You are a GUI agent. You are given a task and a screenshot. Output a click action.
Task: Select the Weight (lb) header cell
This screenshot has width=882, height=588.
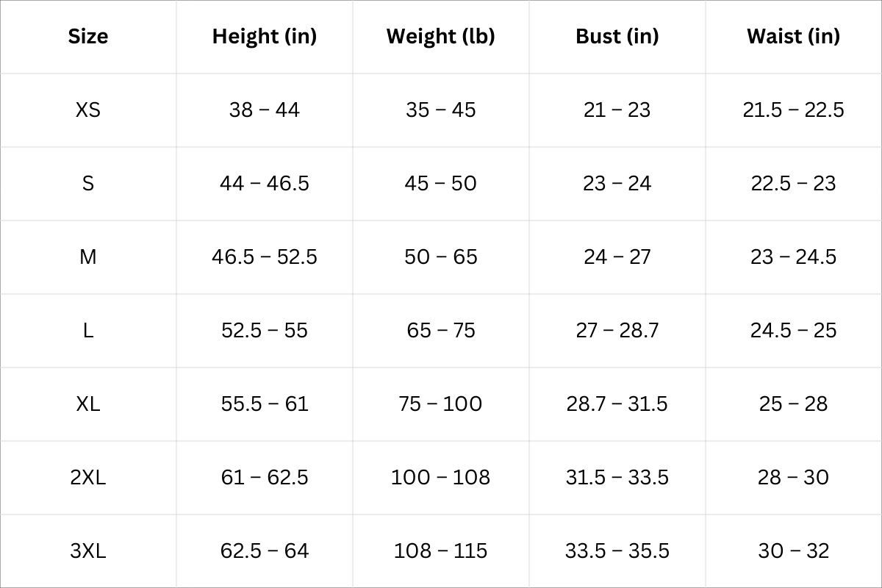click(441, 37)
